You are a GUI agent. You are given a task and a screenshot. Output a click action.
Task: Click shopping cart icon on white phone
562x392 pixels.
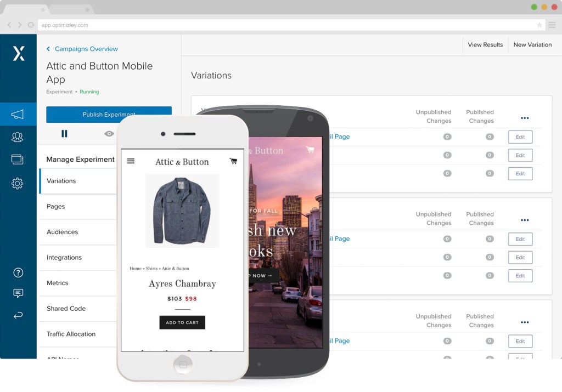[233, 161]
